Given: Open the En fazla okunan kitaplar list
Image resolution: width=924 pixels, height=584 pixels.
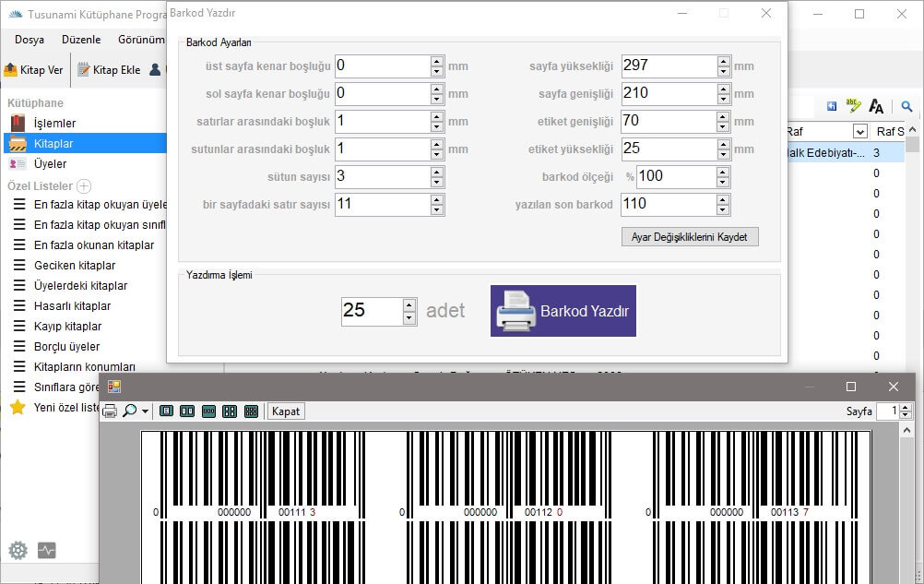Looking at the screenshot, I should 94,245.
